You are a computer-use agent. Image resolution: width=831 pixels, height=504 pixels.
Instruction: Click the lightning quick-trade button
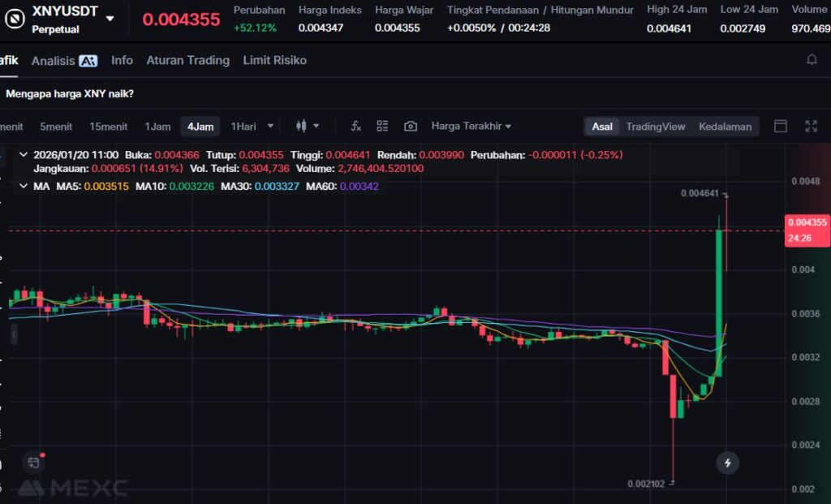pyautogui.click(x=728, y=463)
